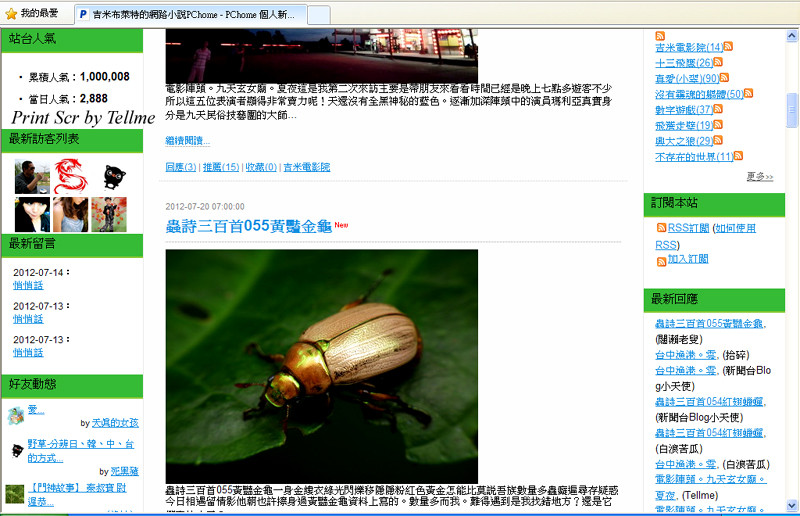The width and height of the screenshot is (800, 516).
Task: Click the RSS訂閱 subscribe link
Action: pyautogui.click(x=688, y=228)
